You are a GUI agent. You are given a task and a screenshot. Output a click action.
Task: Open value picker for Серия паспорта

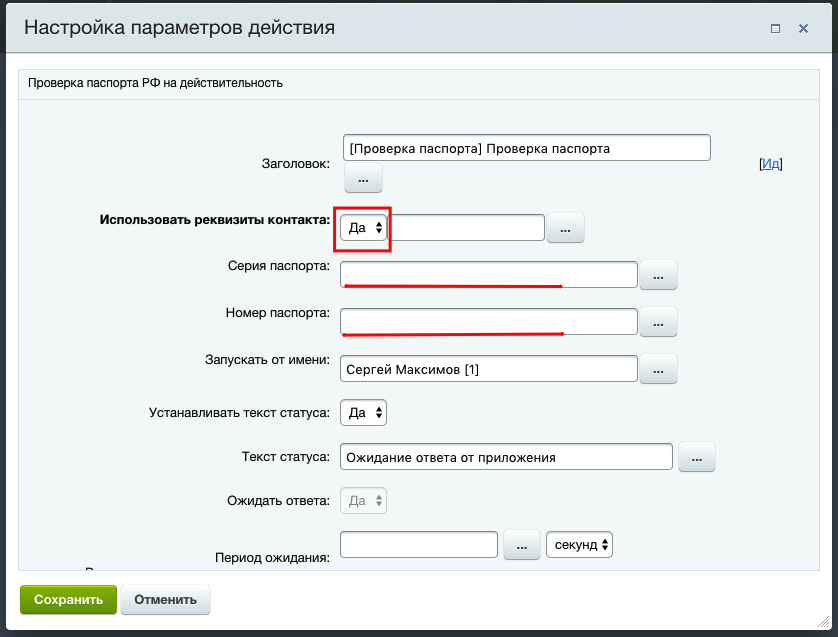(658, 275)
